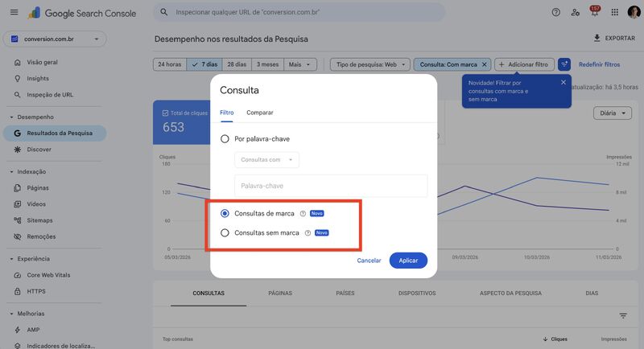Remove the Consulta: Com marca filter chip
This screenshot has width=644, height=349.
pyautogui.click(x=484, y=64)
